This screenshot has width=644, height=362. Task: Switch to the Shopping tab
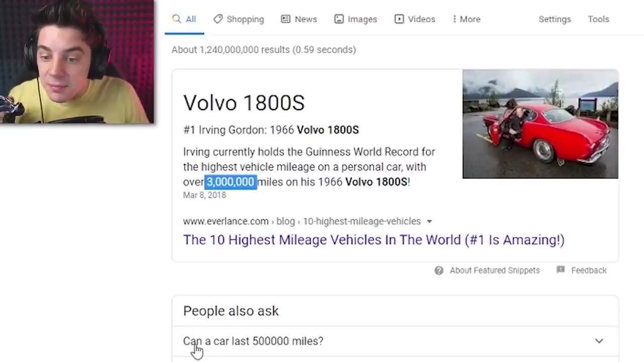click(x=245, y=19)
